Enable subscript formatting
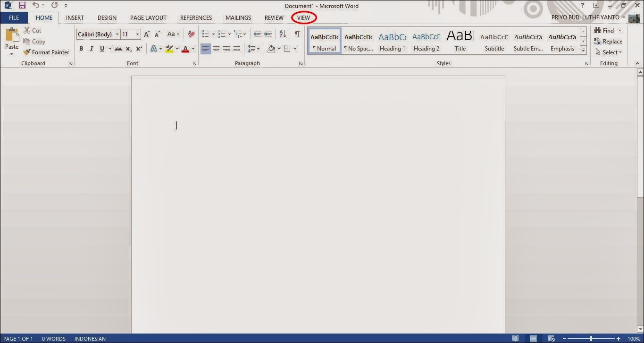This screenshot has height=343, width=644. pyautogui.click(x=128, y=48)
